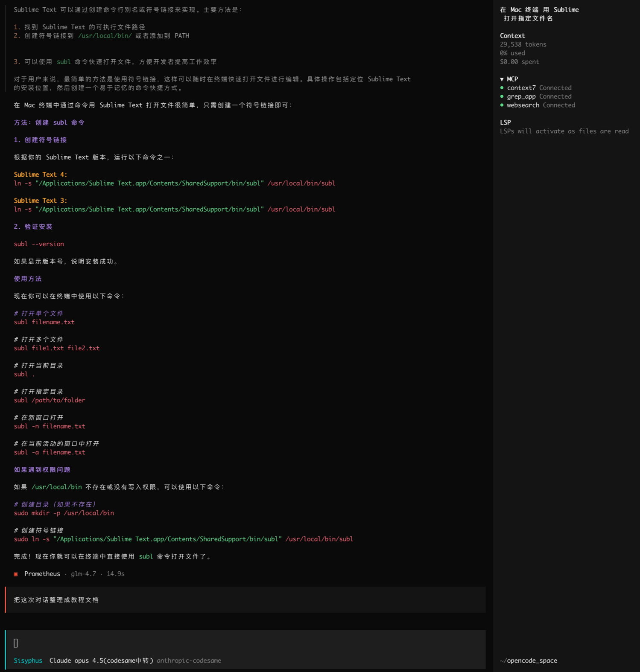Click the Context heading in sidebar
640x672 pixels.
point(512,36)
